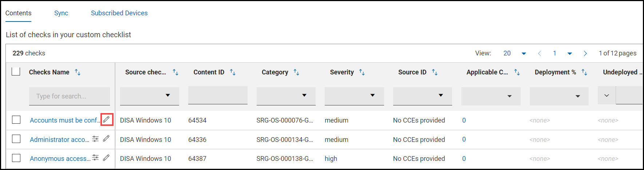Open parameter settings for Anonymous access check
Image resolution: width=644 pixels, height=170 pixels.
95,158
